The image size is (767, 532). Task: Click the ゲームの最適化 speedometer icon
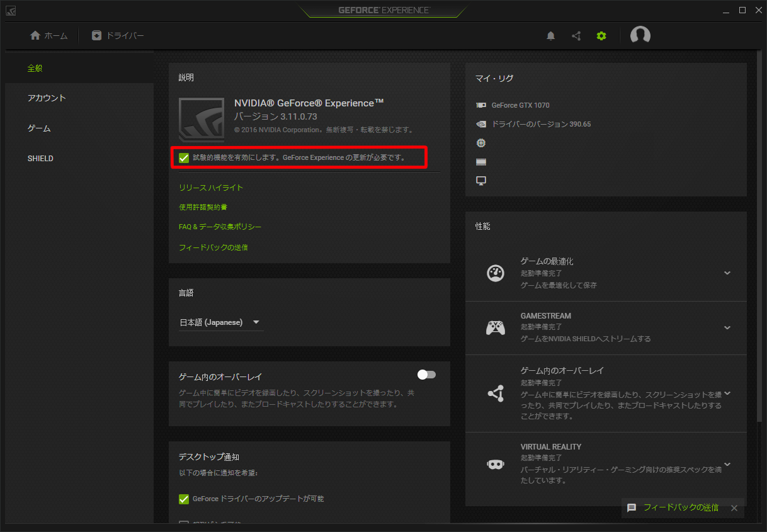(496, 273)
